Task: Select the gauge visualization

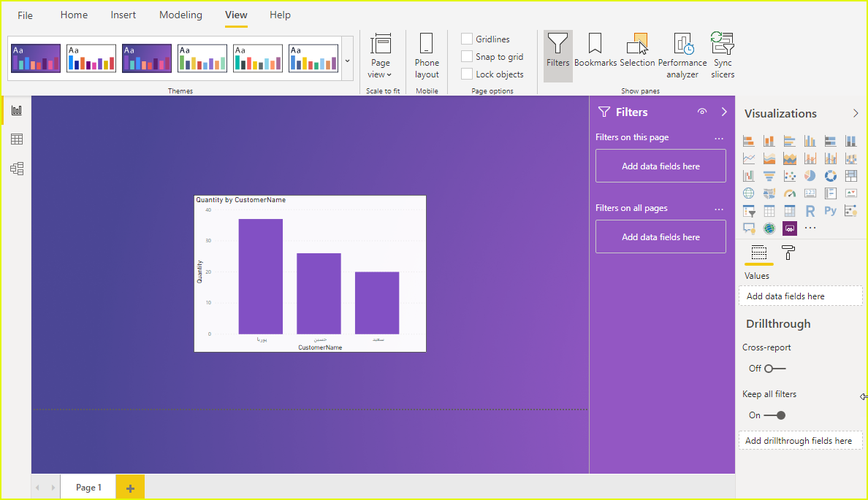Action: pyautogui.click(x=789, y=193)
